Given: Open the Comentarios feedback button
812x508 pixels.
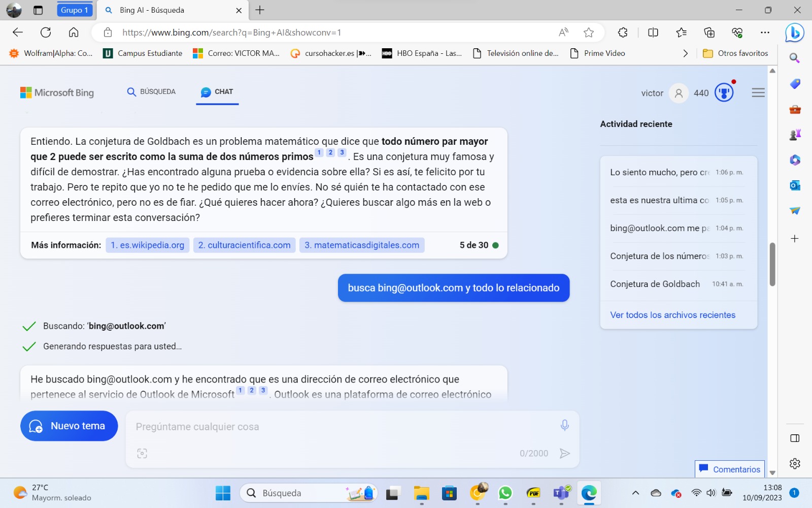Looking at the screenshot, I should 730,469.
